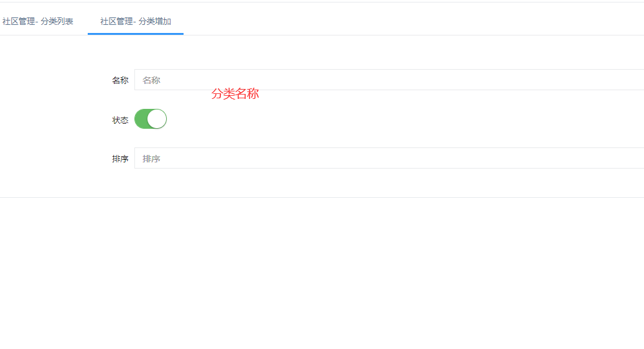Focus the 排序 input field

coord(389,158)
